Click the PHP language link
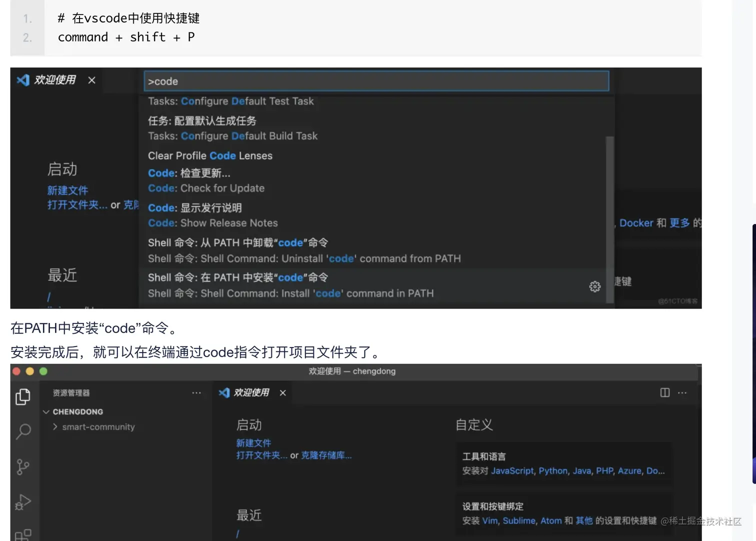This screenshot has width=756, height=541. [x=604, y=470]
